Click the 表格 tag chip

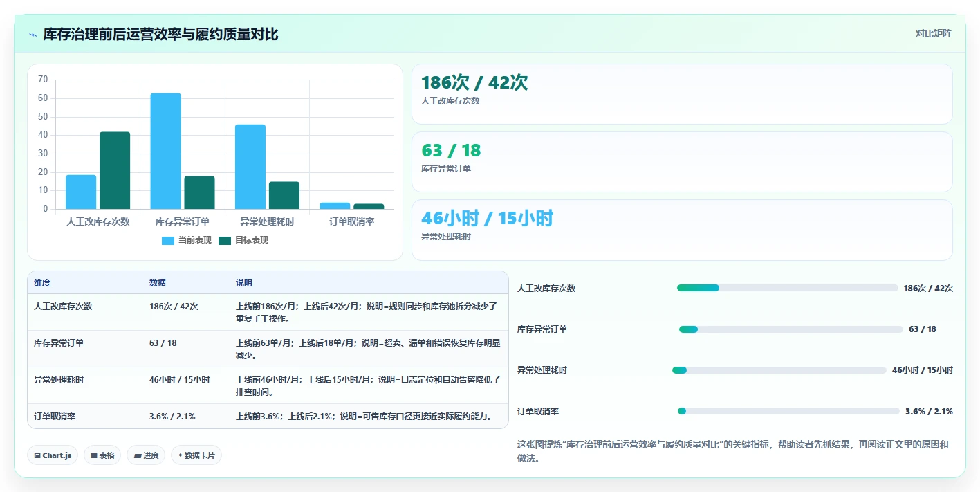102,455
